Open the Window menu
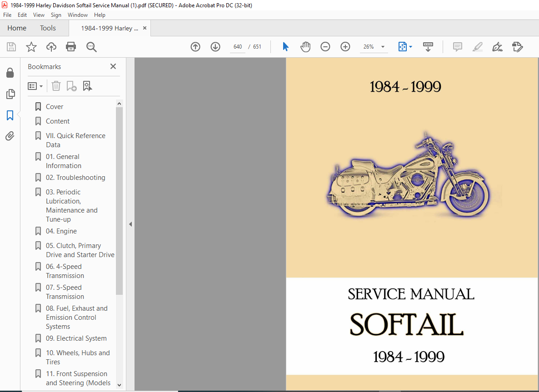The image size is (539, 392). click(x=78, y=15)
